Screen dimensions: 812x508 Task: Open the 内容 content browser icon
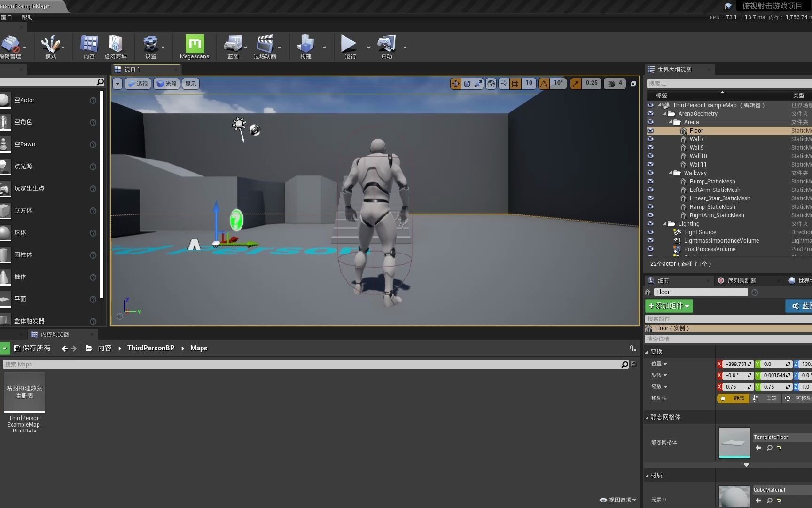89,47
